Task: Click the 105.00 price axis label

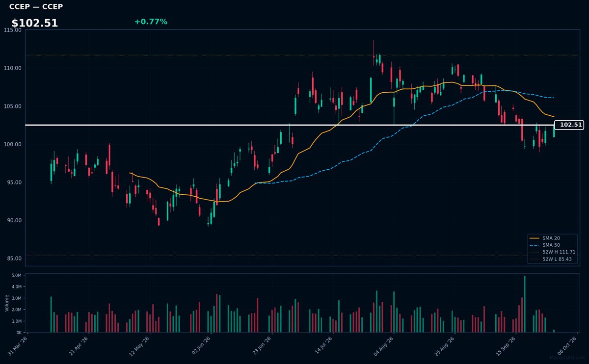Action: tap(13, 106)
